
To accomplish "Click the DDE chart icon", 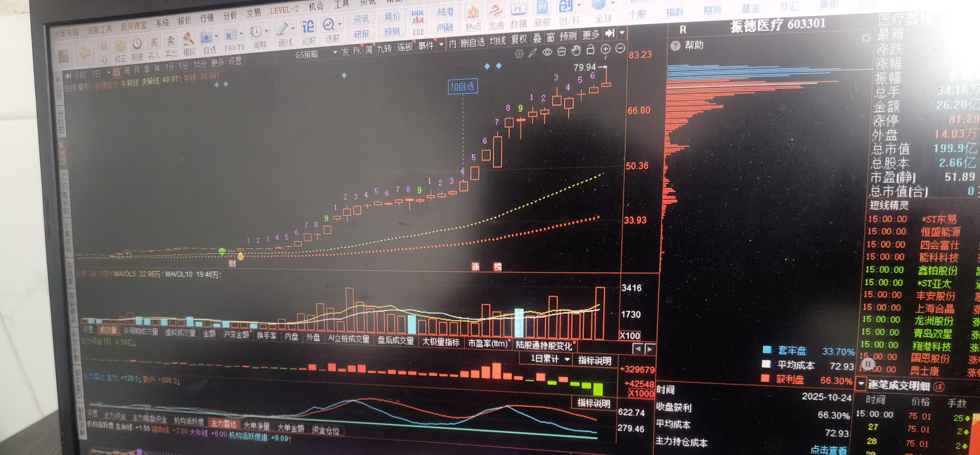I will coord(418,17).
